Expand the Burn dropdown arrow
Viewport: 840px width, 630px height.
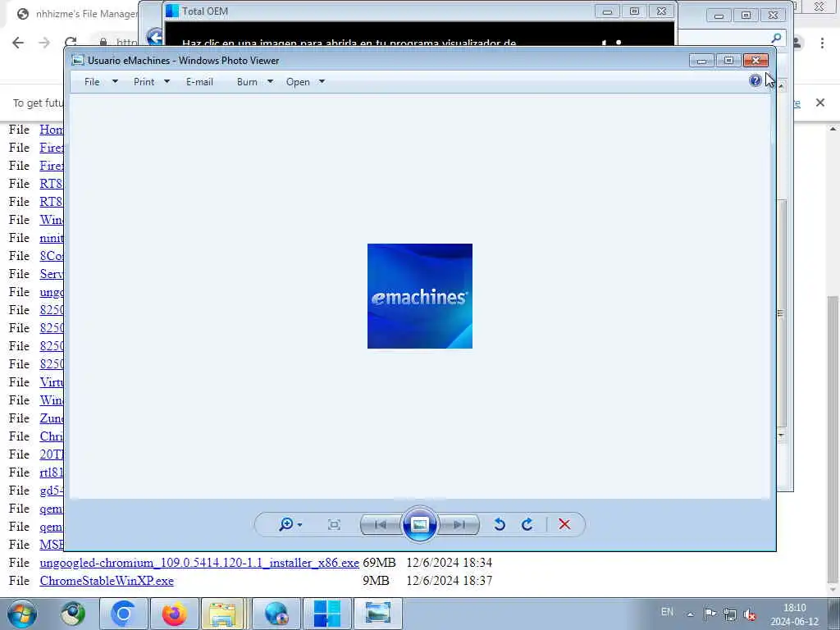[270, 82]
